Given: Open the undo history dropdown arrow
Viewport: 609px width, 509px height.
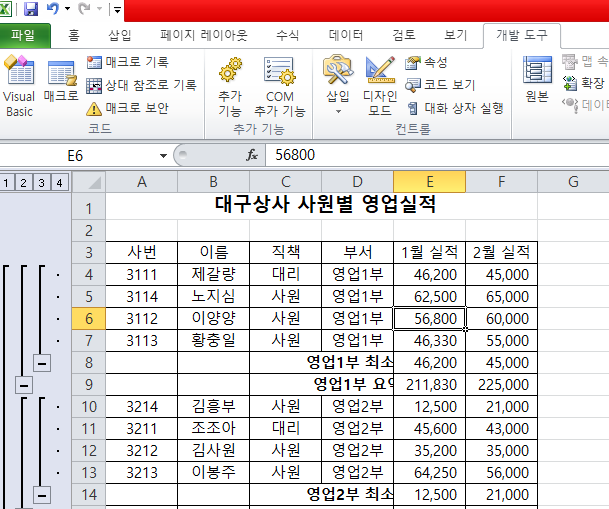Looking at the screenshot, I should point(68,9).
